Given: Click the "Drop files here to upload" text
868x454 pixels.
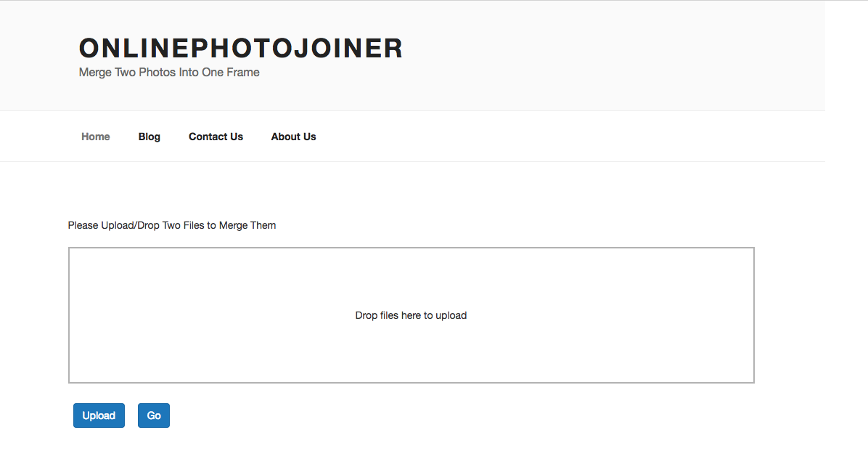Looking at the screenshot, I should (411, 315).
